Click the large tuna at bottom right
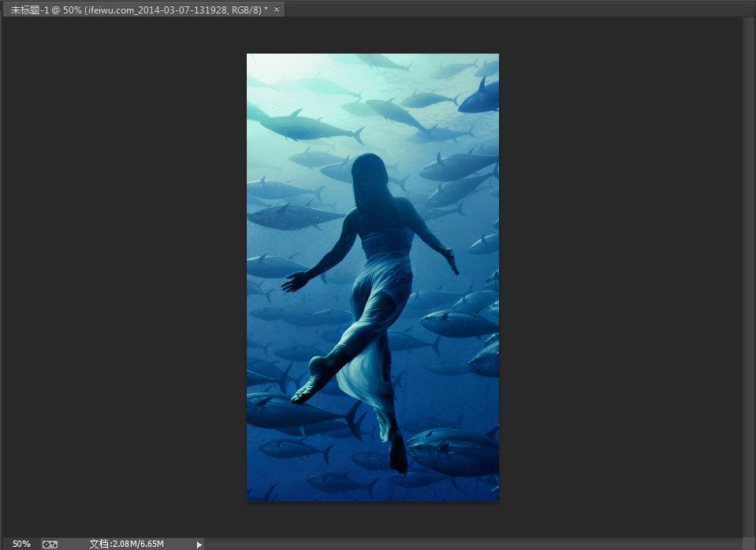Viewport: 756px width, 550px height. [453, 453]
